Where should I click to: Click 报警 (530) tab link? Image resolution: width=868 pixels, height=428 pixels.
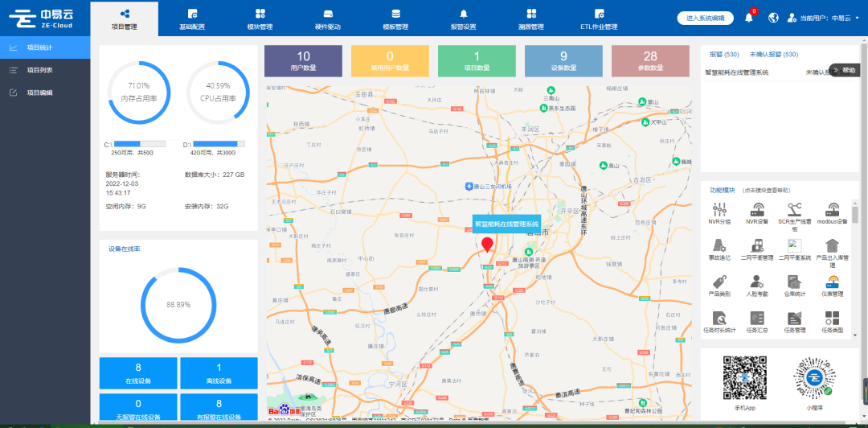click(725, 55)
